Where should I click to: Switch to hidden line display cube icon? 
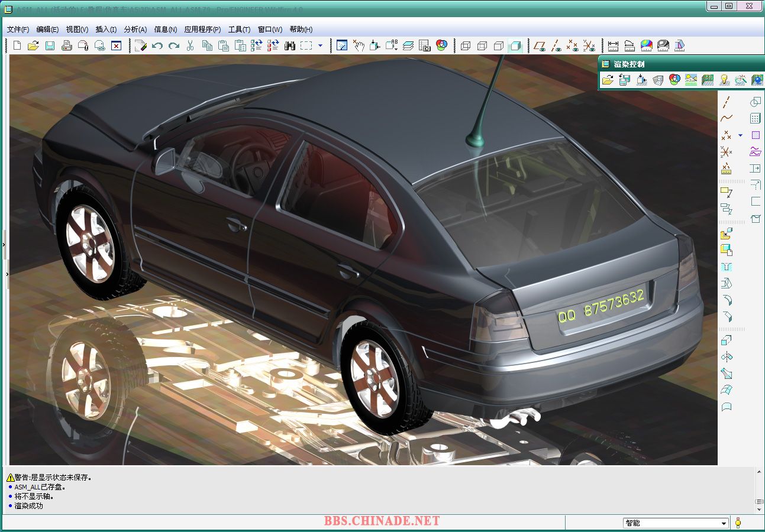tap(482, 46)
